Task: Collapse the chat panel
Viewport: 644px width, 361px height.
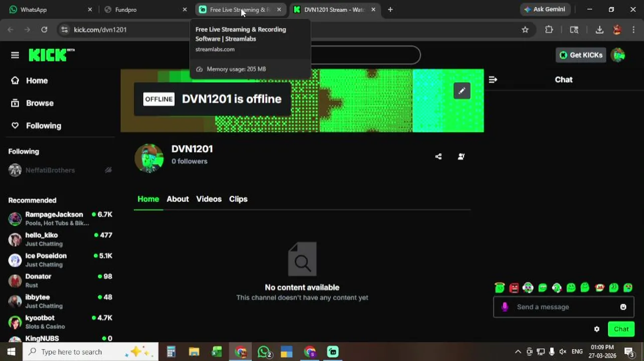Action: click(x=493, y=80)
